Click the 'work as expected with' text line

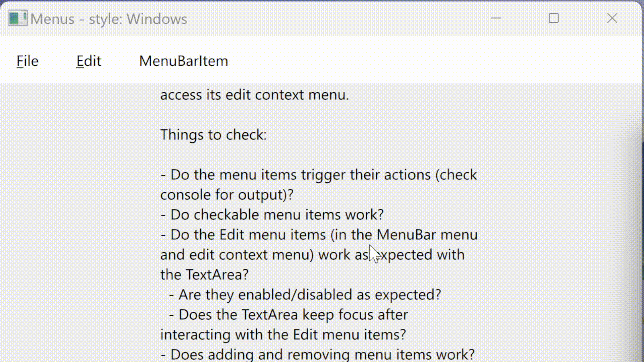point(312,255)
